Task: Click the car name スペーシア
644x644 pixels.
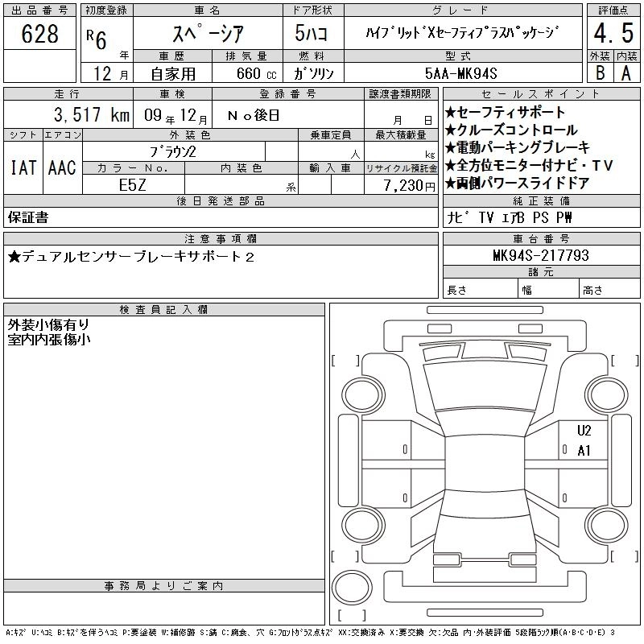Action: (x=208, y=33)
